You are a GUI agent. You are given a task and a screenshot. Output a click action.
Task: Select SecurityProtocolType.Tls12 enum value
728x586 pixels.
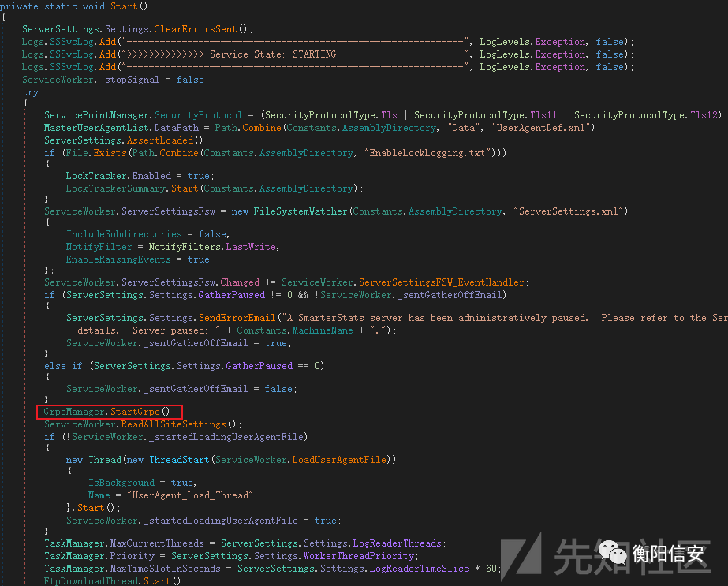(x=646, y=114)
